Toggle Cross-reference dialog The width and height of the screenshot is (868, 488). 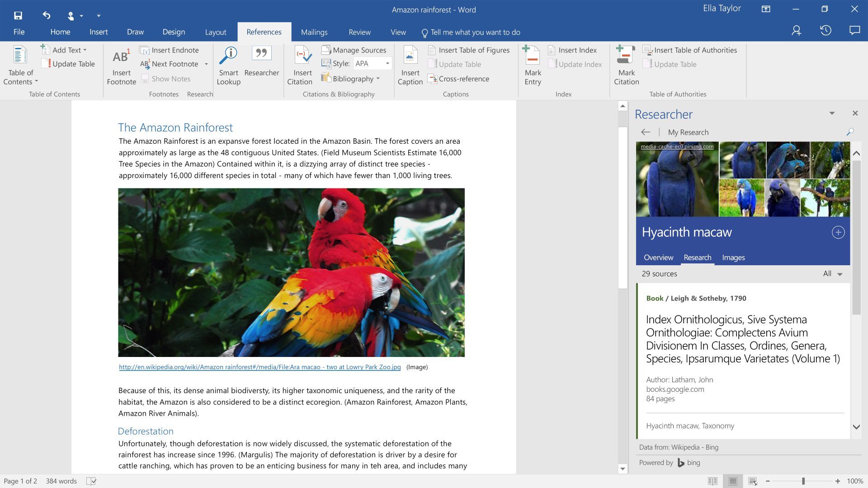pos(459,77)
